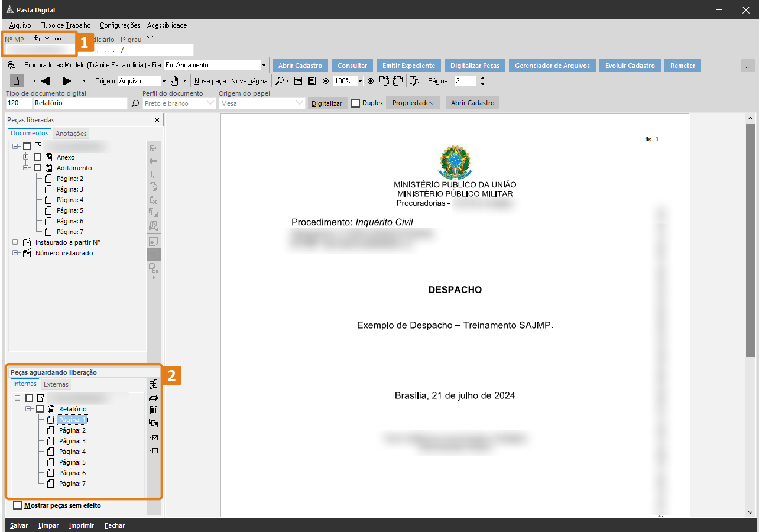Click the select-all checkmark icon in pending pieces
The height and width of the screenshot is (532, 759).
tap(154, 437)
